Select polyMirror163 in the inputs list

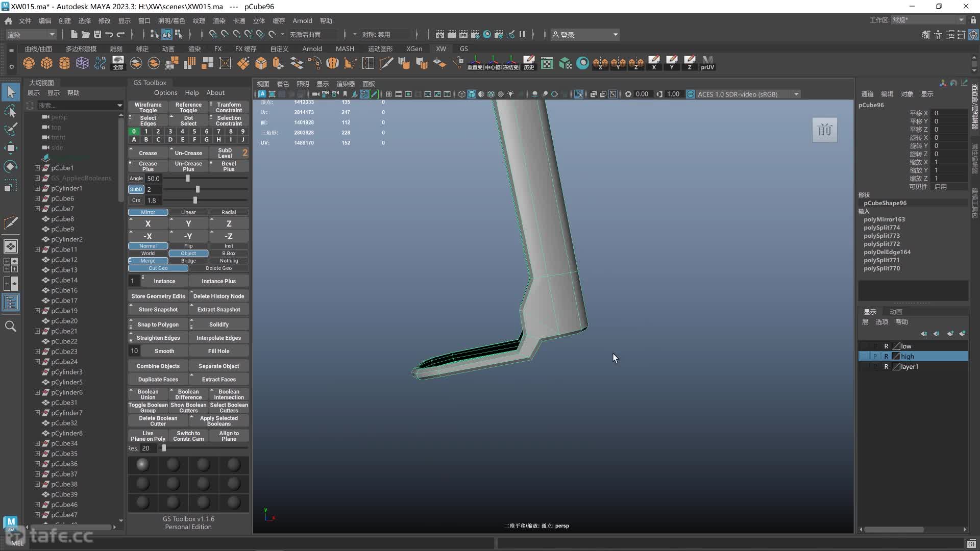click(885, 219)
